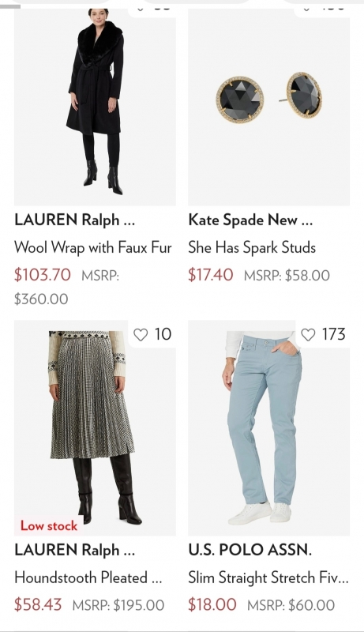
Task: Open Slim Straight Stretch Five product title
Action: (x=268, y=577)
